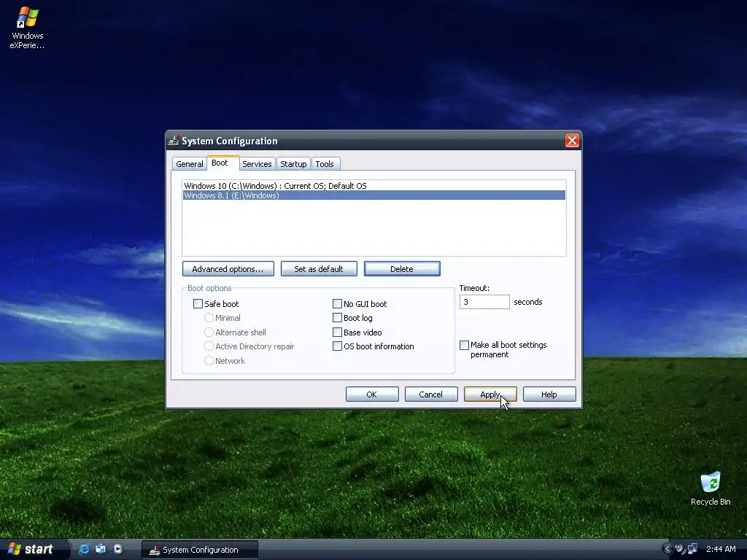Screen dimensions: 747x560
Task: Select Windows 10 boot entry
Action: (374, 186)
